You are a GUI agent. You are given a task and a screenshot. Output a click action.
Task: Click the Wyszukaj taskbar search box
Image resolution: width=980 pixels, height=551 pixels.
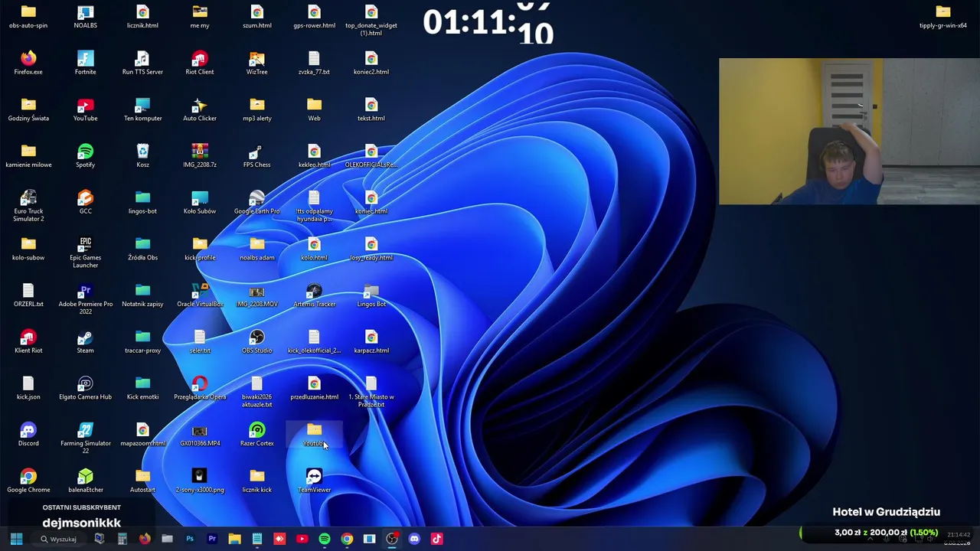tap(59, 539)
